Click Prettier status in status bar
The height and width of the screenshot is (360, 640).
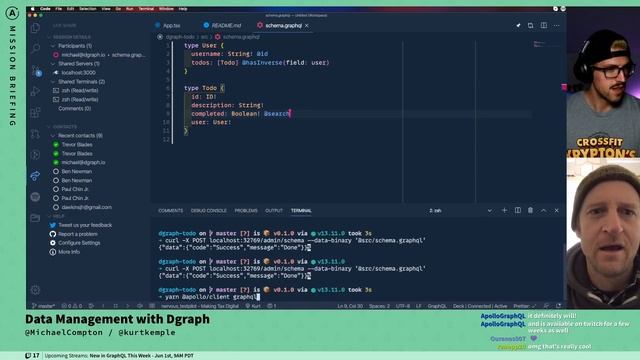(x=524, y=306)
